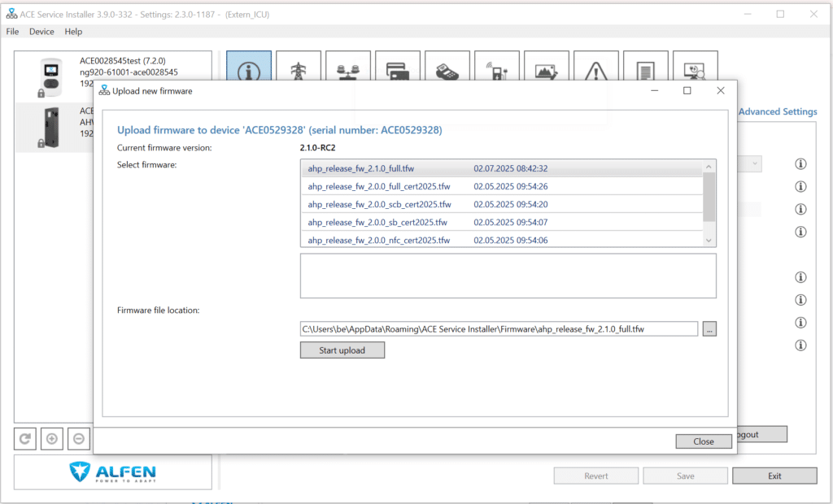Click the ng920-61001-ace0028545 device text
The height and width of the screenshot is (504, 833).
click(x=129, y=72)
